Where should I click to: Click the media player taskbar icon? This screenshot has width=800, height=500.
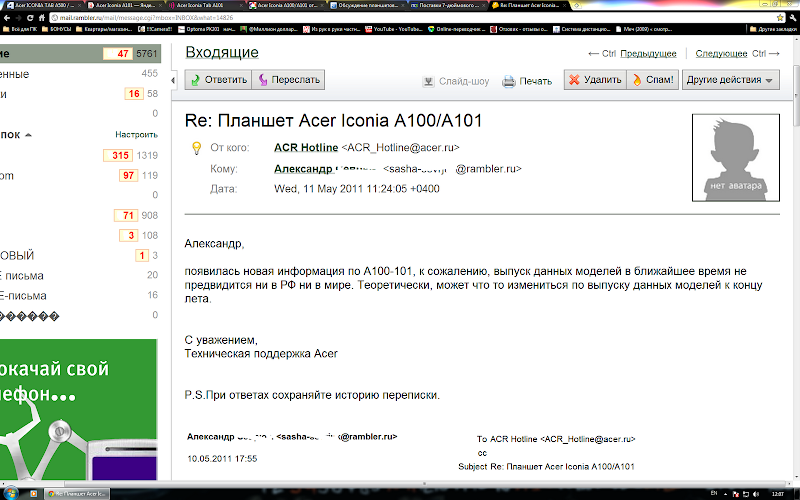tap(34, 494)
